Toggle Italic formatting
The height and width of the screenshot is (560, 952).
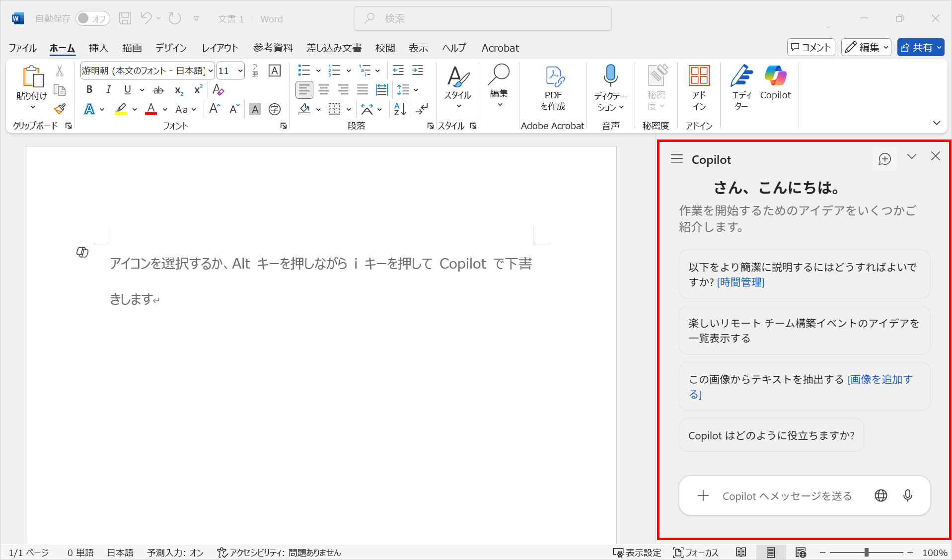click(108, 90)
